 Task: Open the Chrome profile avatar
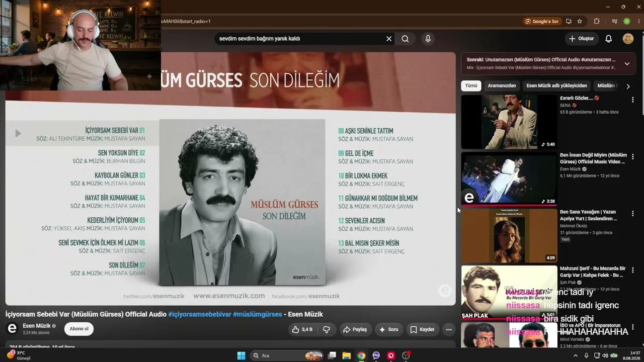[626, 22]
